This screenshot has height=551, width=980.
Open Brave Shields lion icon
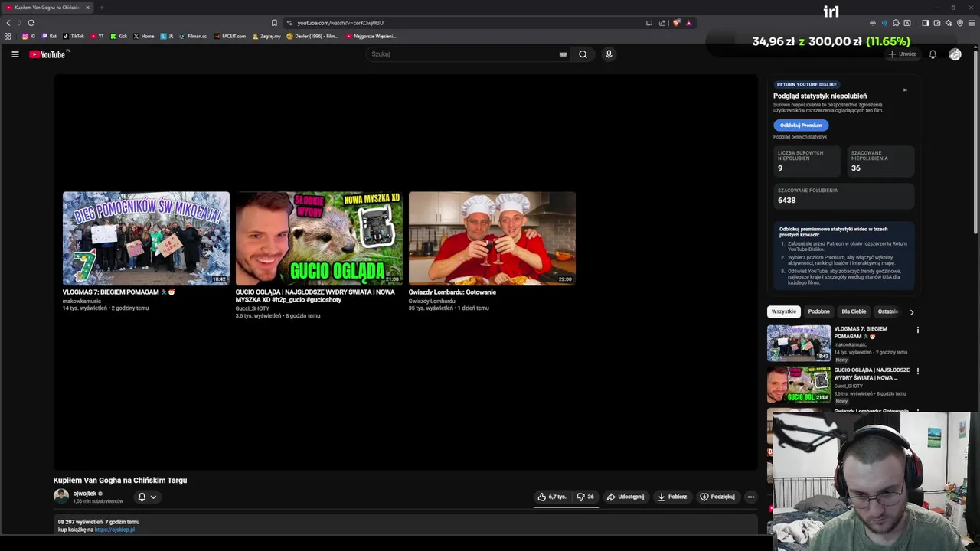click(676, 23)
